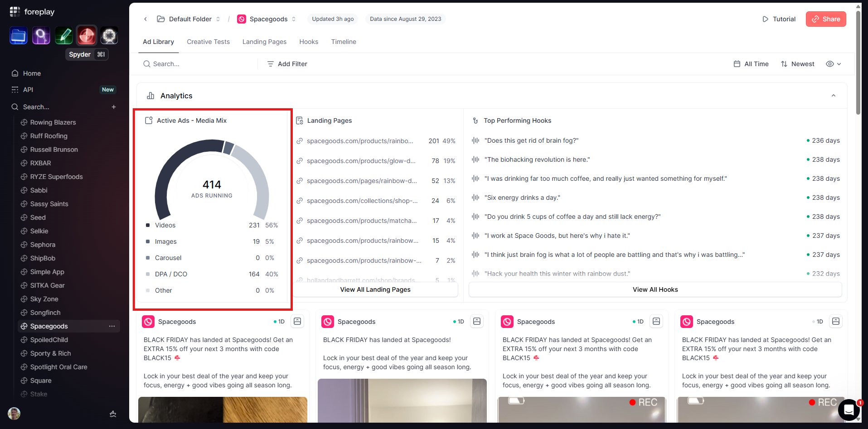Click the ad library Search field
868x429 pixels.
coord(198,64)
